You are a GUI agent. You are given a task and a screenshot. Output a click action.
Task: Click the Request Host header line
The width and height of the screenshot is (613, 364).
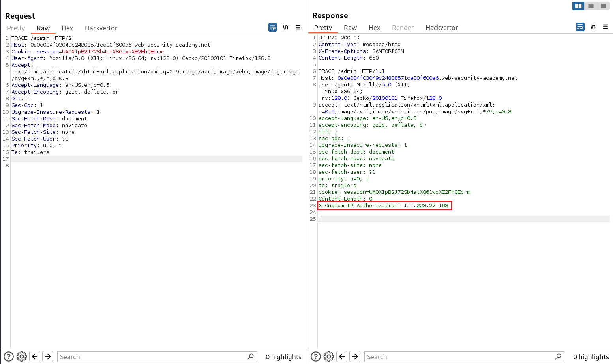pos(111,45)
